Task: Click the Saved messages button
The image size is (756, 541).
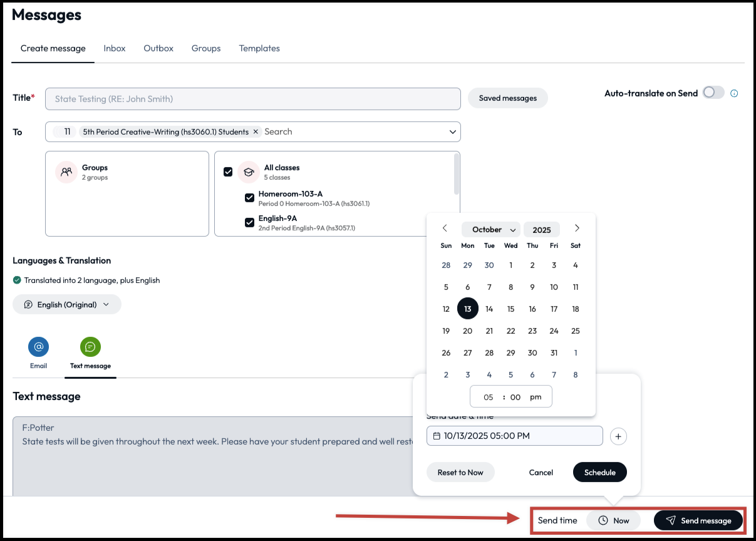Action: (x=507, y=98)
